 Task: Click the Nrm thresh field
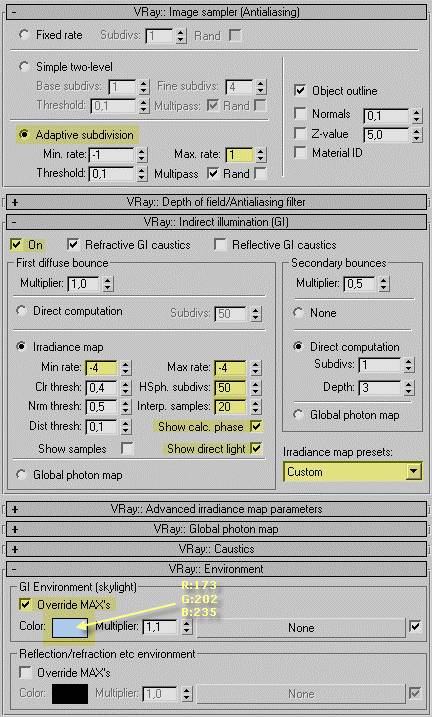tap(101, 407)
